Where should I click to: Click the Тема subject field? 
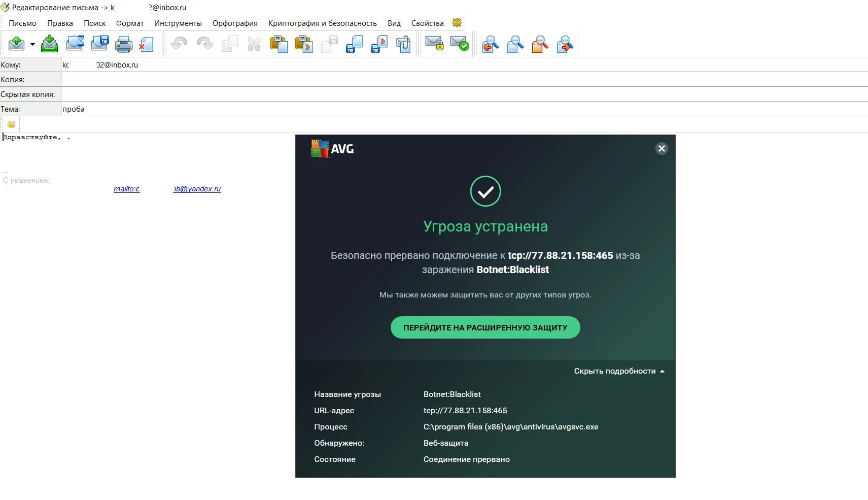pos(464,109)
